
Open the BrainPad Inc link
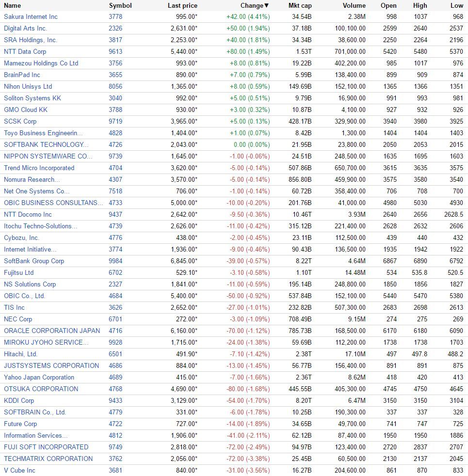point(22,75)
